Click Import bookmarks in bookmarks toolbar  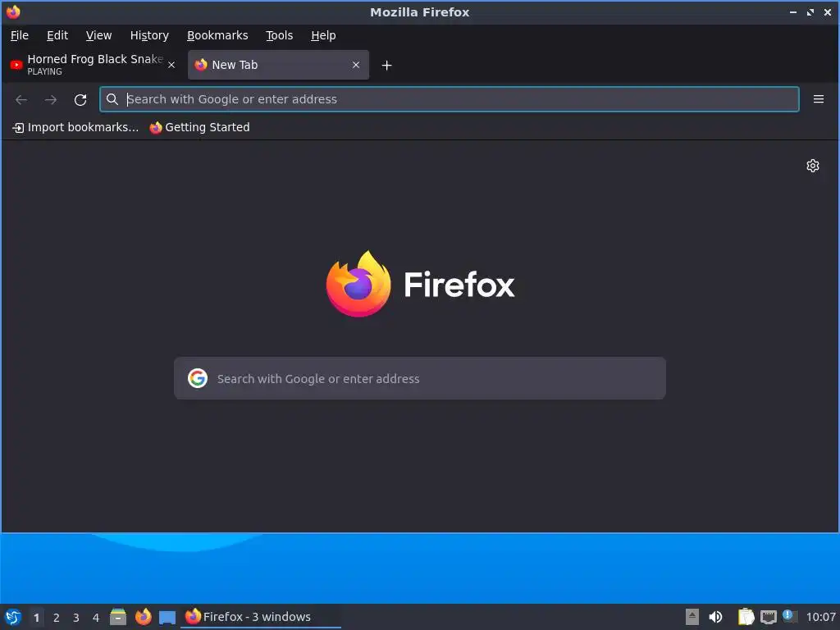tap(75, 127)
